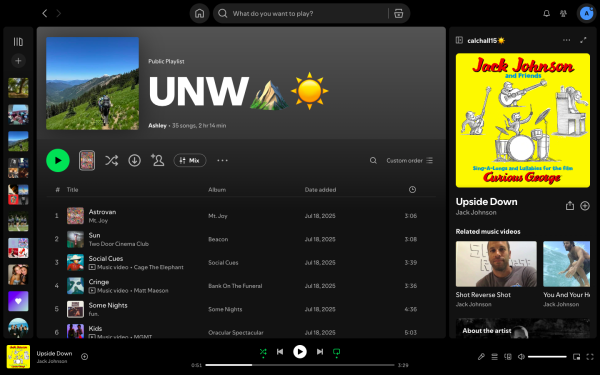
Task: Click the white play button in player bar
Action: point(300,352)
